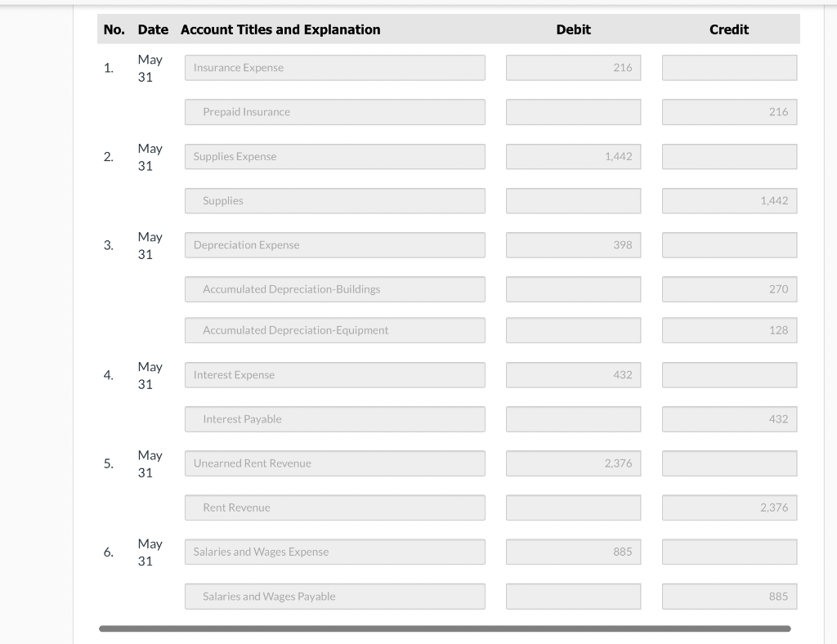
Task: Select the Unearned Rent Revenue account field
Action: tap(335, 463)
